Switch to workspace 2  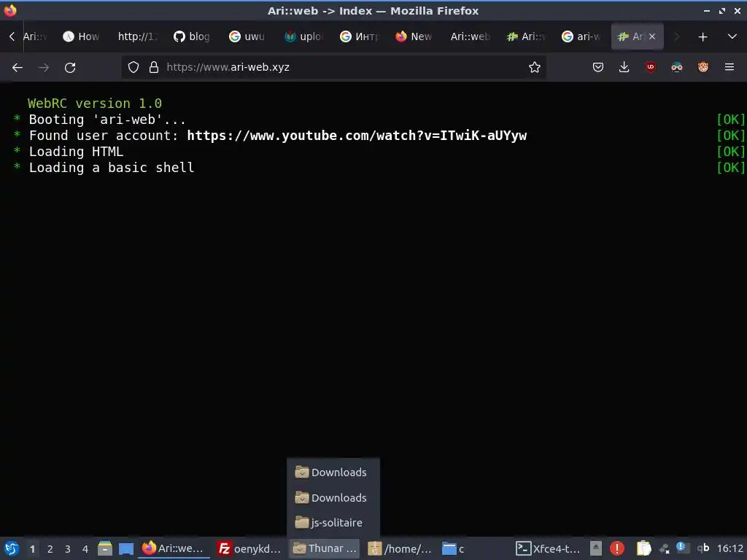click(50, 549)
